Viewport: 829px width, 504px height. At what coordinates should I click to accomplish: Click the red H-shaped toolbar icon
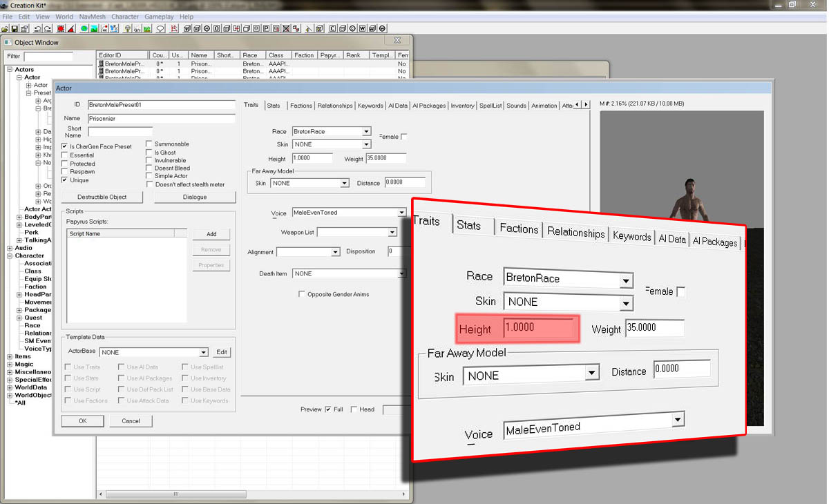(x=237, y=29)
